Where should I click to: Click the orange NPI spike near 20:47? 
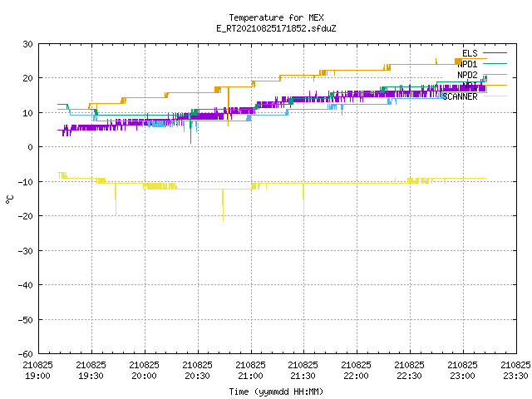click(x=229, y=106)
